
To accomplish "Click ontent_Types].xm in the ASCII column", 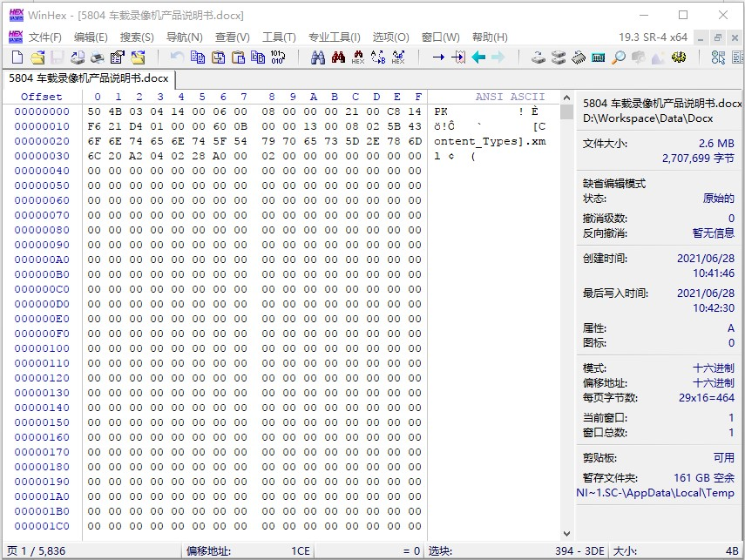I will (490, 141).
